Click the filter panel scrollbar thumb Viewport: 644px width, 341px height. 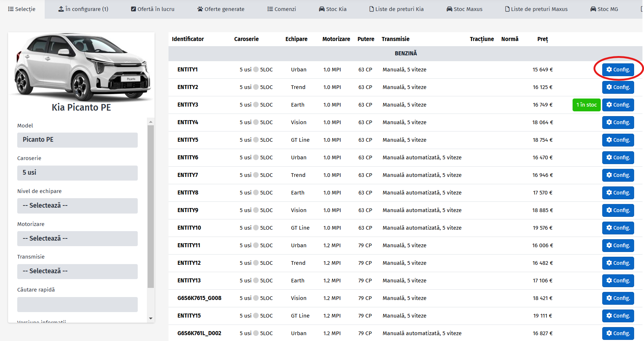coord(151,207)
